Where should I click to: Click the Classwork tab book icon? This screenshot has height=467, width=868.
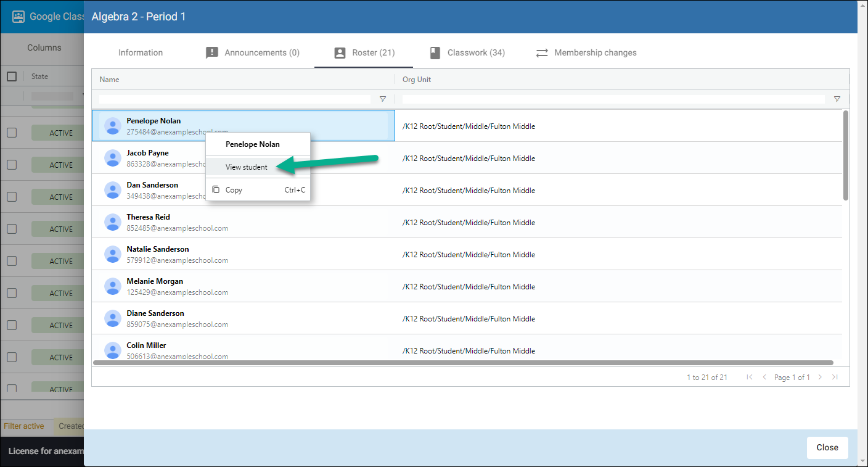[x=435, y=52]
